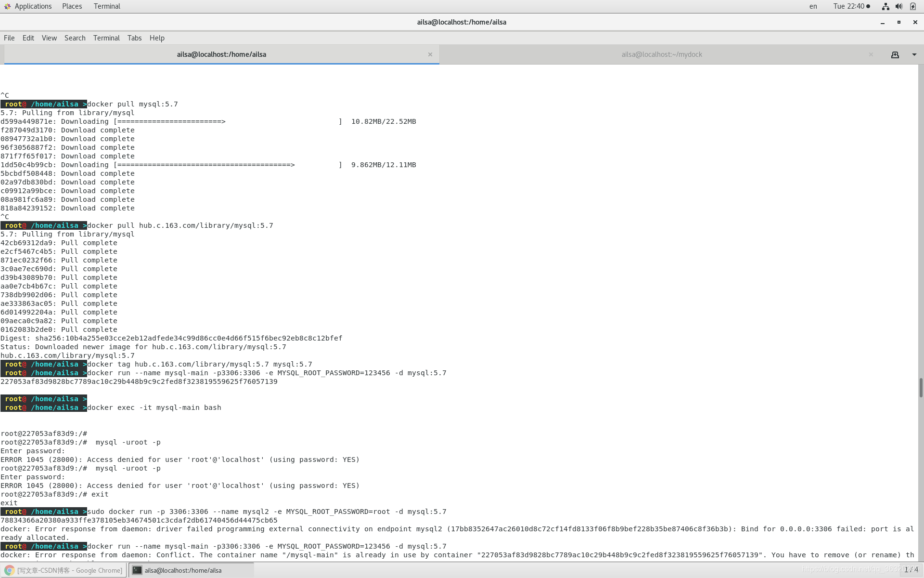Click the volume speaker icon

coord(898,6)
